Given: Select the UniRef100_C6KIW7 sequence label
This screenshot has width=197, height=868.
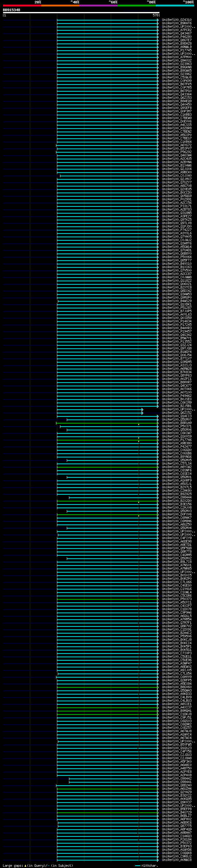Looking at the screenshot, I should point(177,433).
